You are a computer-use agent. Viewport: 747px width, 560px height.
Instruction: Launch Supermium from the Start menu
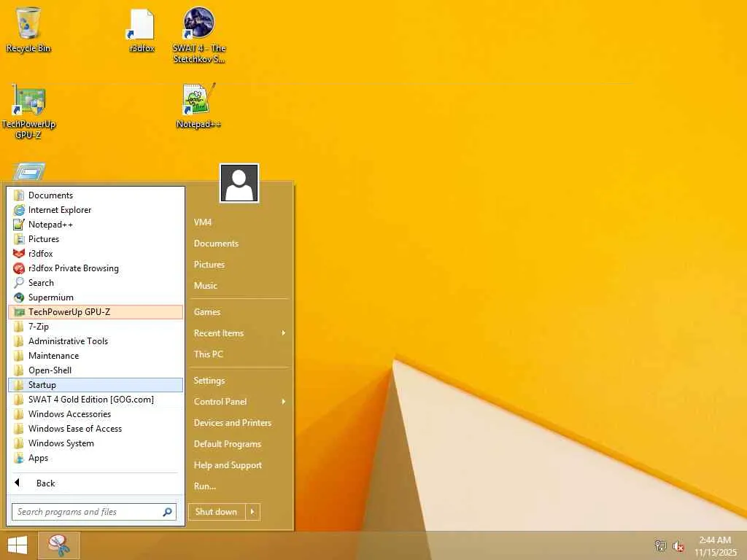coord(96,297)
